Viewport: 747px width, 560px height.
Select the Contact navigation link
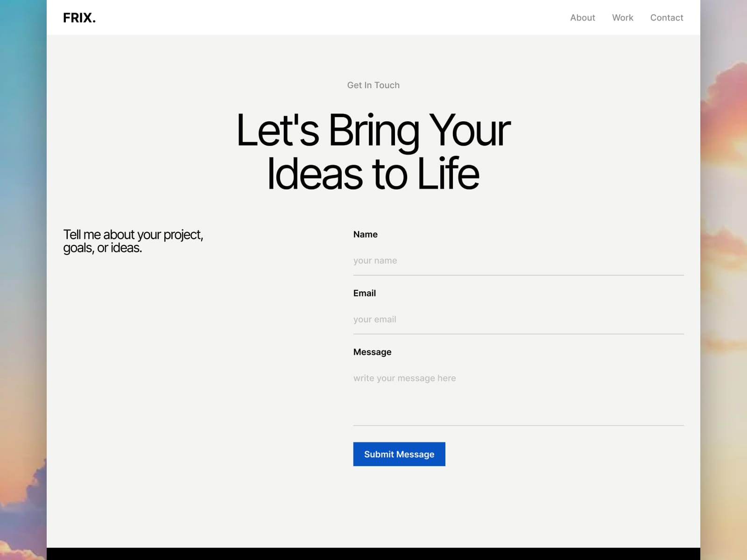point(666,18)
